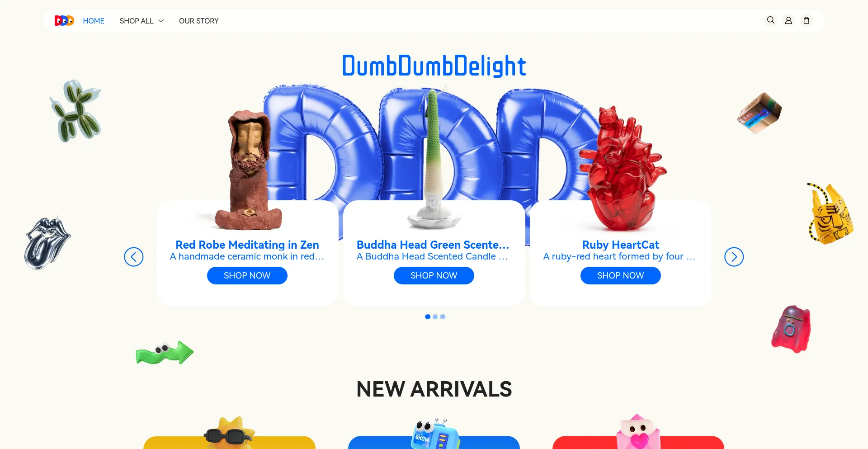Open Buddha Head Green Scented Candle title link
The image size is (868, 449).
(433, 245)
